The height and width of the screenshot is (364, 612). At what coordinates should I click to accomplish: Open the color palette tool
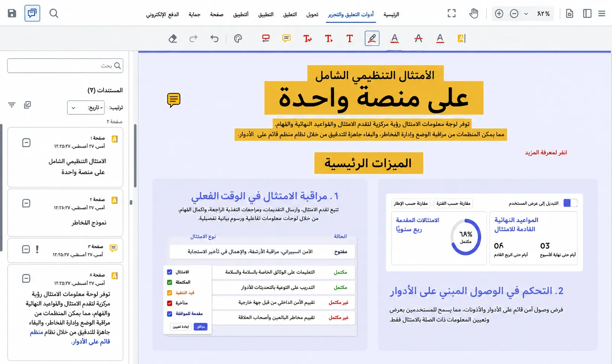pos(238,38)
